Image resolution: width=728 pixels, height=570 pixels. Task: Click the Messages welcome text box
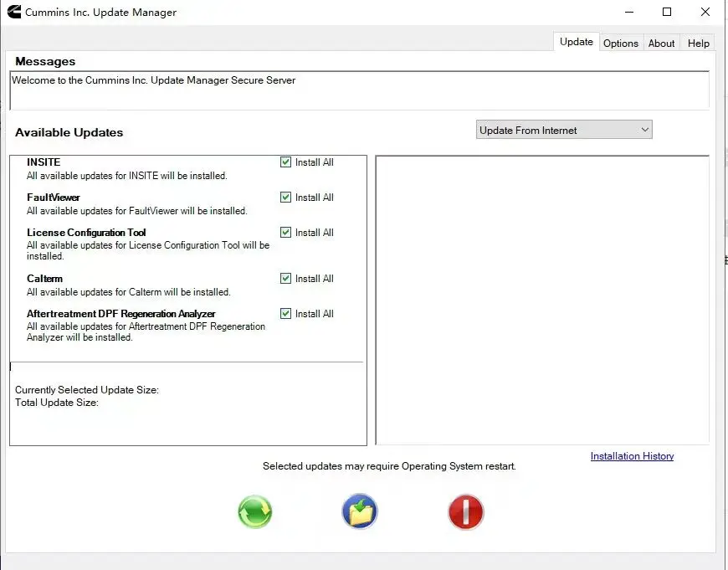click(359, 90)
